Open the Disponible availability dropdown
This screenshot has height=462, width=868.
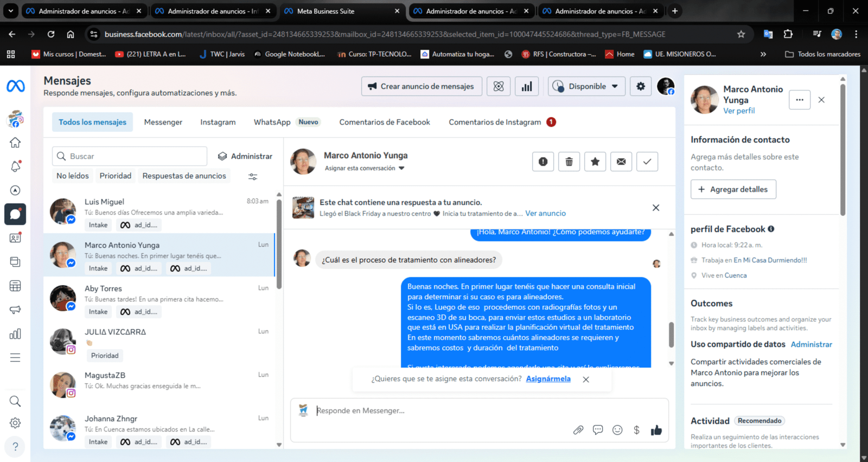pos(586,86)
